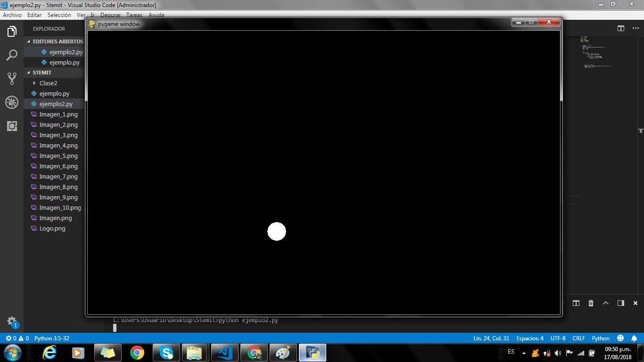
Task: Open ejemplo2.py in the STEMIT tree
Action: 54,104
